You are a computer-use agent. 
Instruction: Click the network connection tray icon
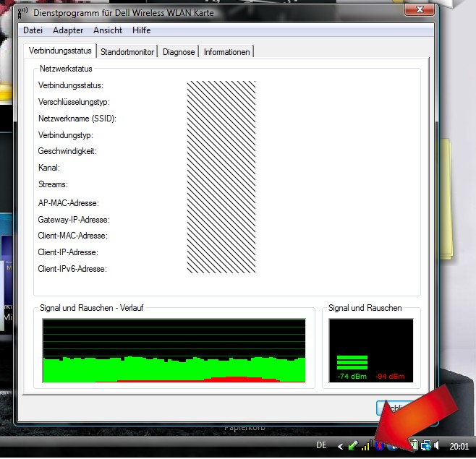click(x=425, y=445)
